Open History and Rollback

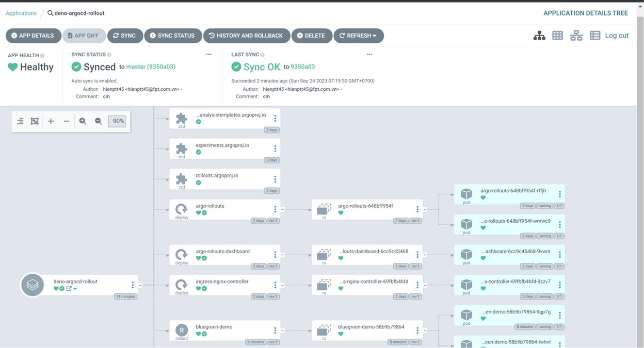coord(246,36)
